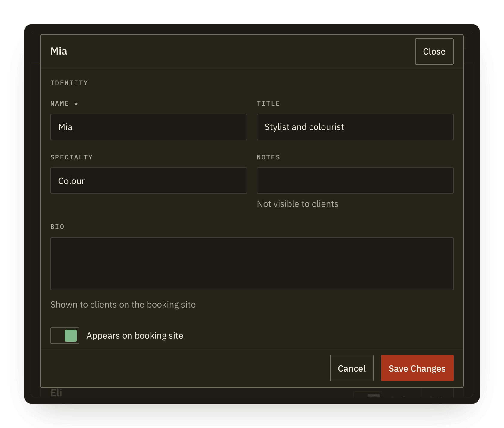504x428 pixels.
Task: Cancel editing this staff profile
Action: pyautogui.click(x=352, y=368)
